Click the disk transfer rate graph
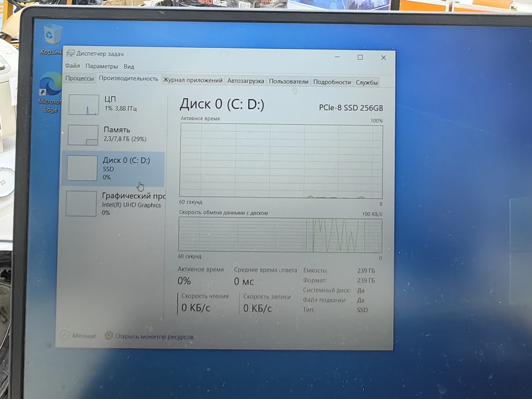The width and height of the screenshot is (532, 399). click(x=279, y=234)
